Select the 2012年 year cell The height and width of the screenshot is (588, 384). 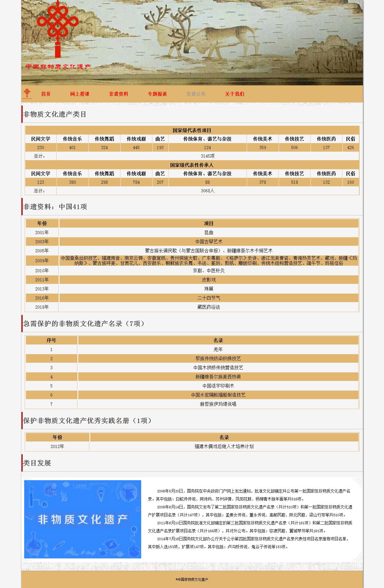[58, 446]
